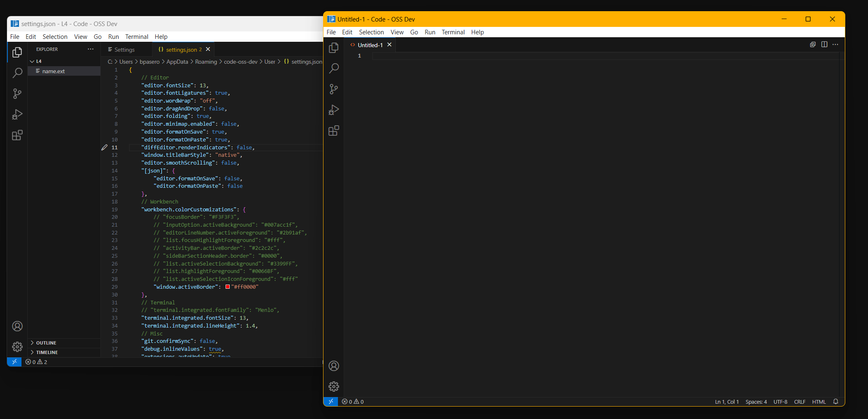Click the red color swatch beside window.activeBorder

point(228,287)
